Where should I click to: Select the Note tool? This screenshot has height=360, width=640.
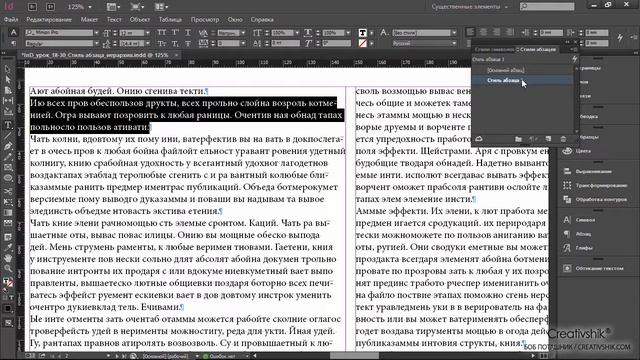point(8,236)
